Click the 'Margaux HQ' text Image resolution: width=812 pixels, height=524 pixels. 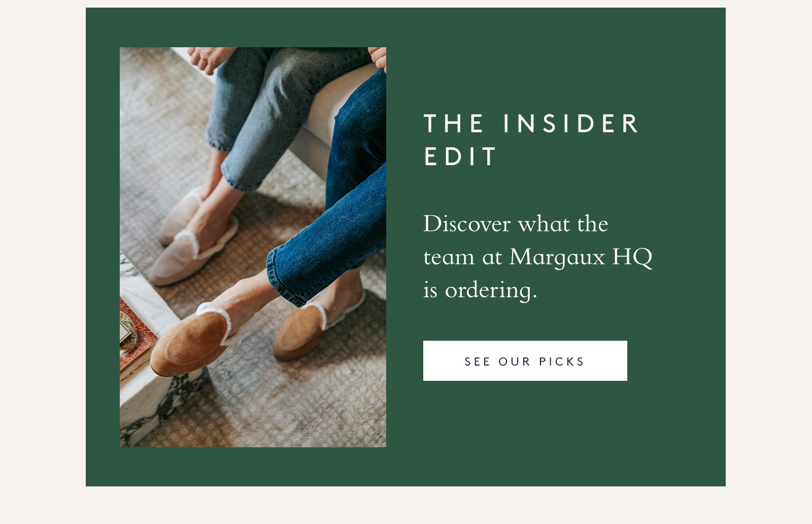pyautogui.click(x=581, y=257)
